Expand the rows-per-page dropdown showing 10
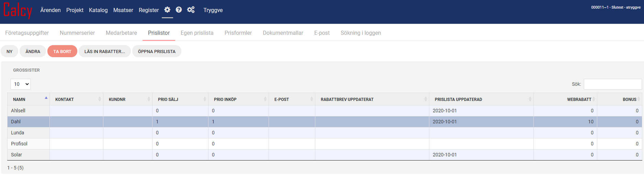The height and width of the screenshot is (176, 644). [21, 84]
